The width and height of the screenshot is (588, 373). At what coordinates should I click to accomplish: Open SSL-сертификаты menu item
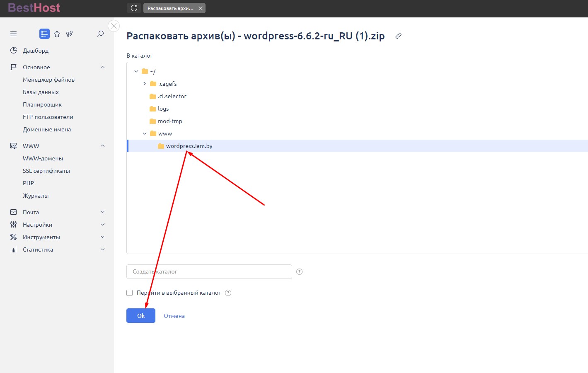tap(46, 171)
